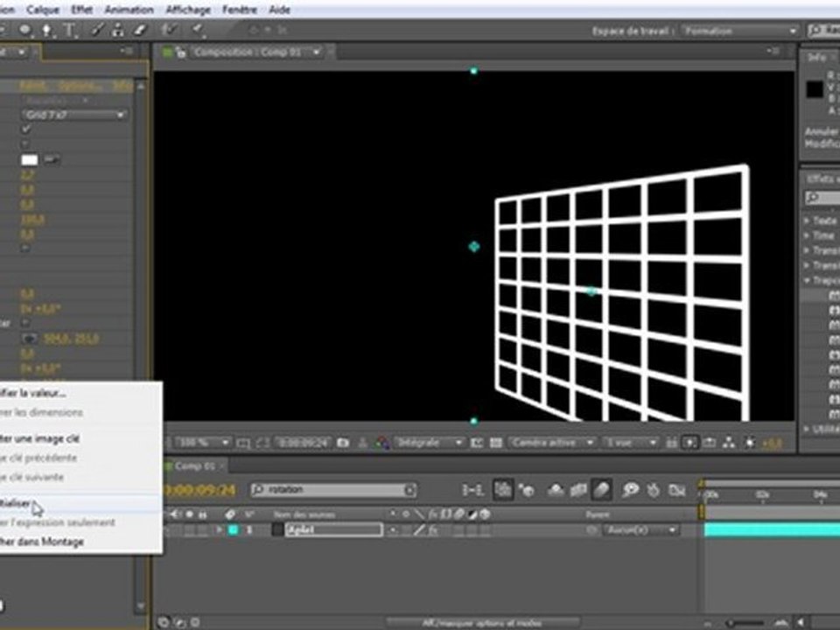Select the Eraser tool in toolbar
The image size is (840, 630).
coord(140,30)
